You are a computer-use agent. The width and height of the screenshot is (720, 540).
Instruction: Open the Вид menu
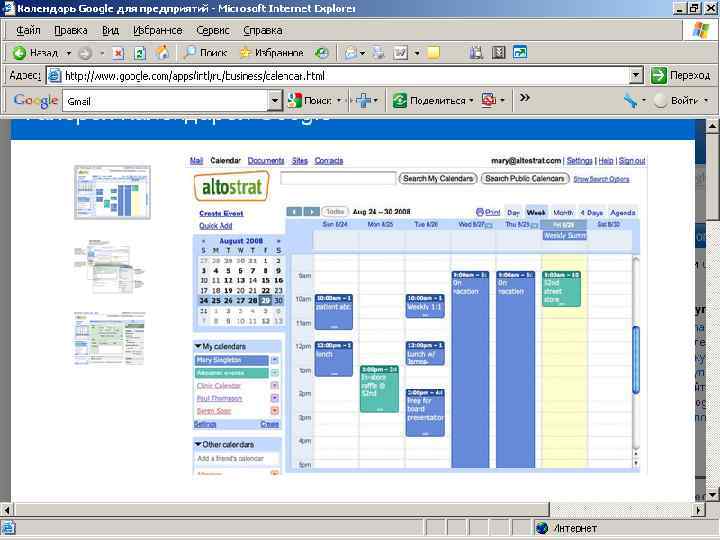tap(110, 30)
